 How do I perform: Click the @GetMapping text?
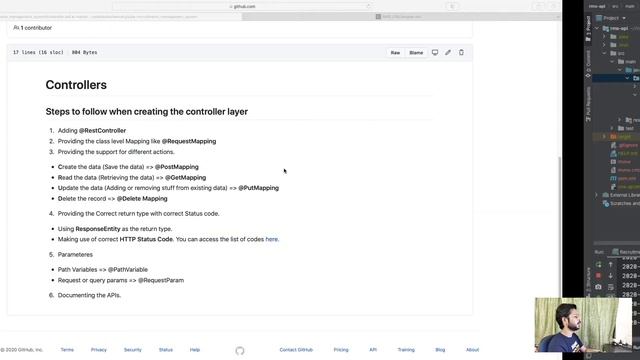[x=186, y=178]
